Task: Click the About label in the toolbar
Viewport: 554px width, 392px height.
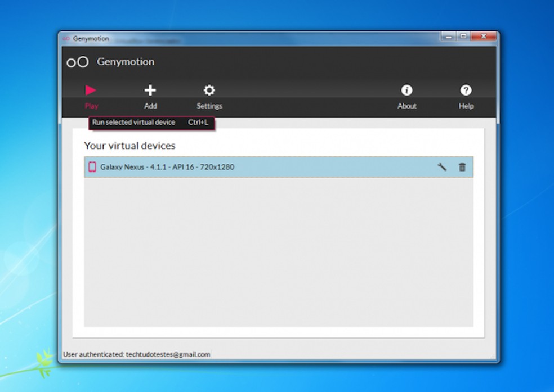Action: click(406, 106)
